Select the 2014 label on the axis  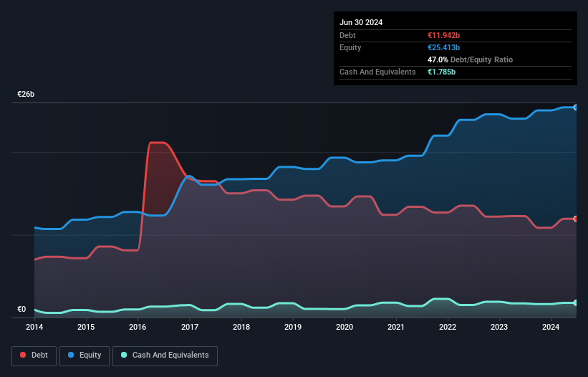pyautogui.click(x=34, y=327)
